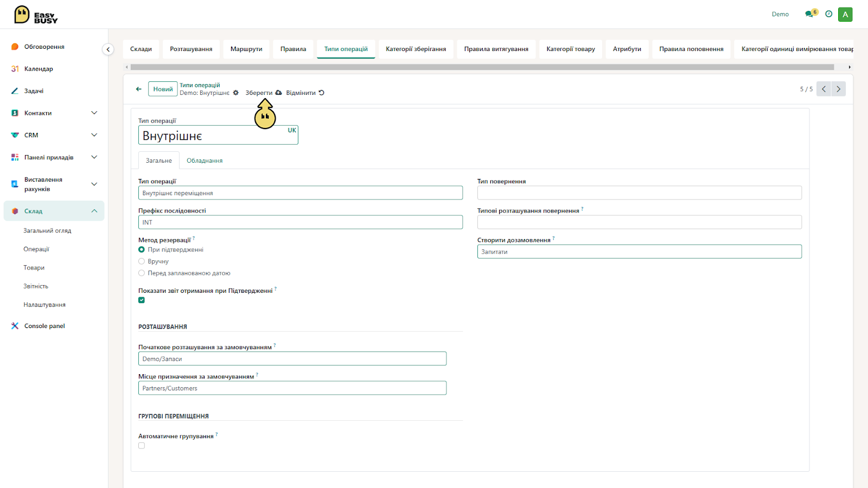The width and height of the screenshot is (868, 488).
Task: Go to the next record arrow
Action: [x=838, y=89]
